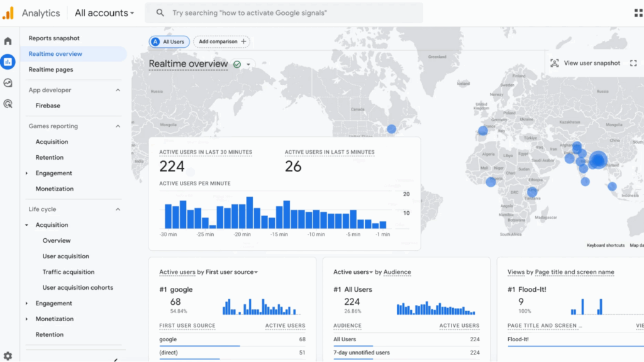Expand the All accounts dropdown
The width and height of the screenshot is (644, 362).
(x=104, y=13)
